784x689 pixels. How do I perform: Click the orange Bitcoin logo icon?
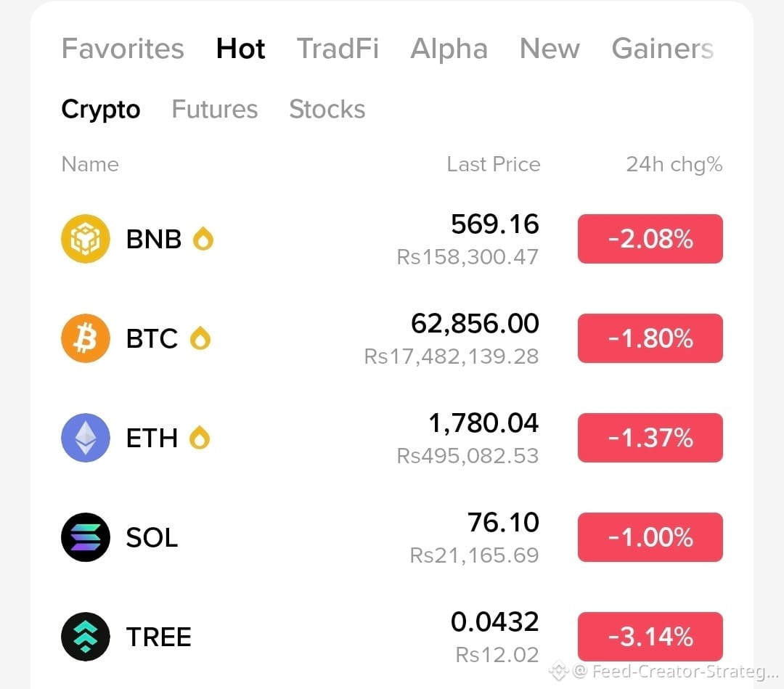pyautogui.click(x=86, y=338)
